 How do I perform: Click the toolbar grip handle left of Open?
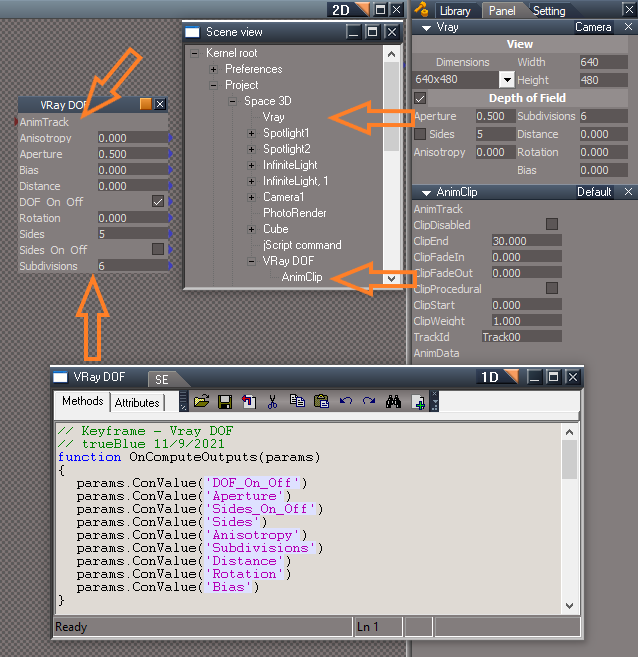click(183, 401)
